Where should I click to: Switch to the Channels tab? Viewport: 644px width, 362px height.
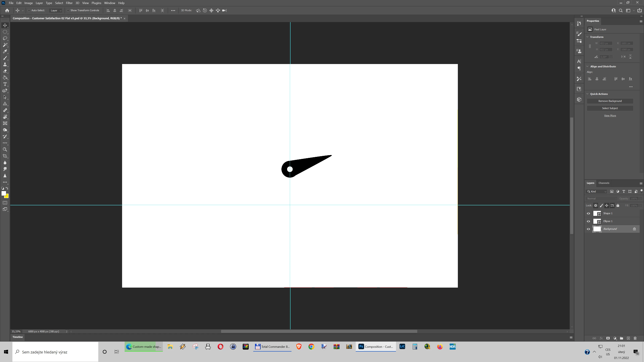tap(604, 183)
